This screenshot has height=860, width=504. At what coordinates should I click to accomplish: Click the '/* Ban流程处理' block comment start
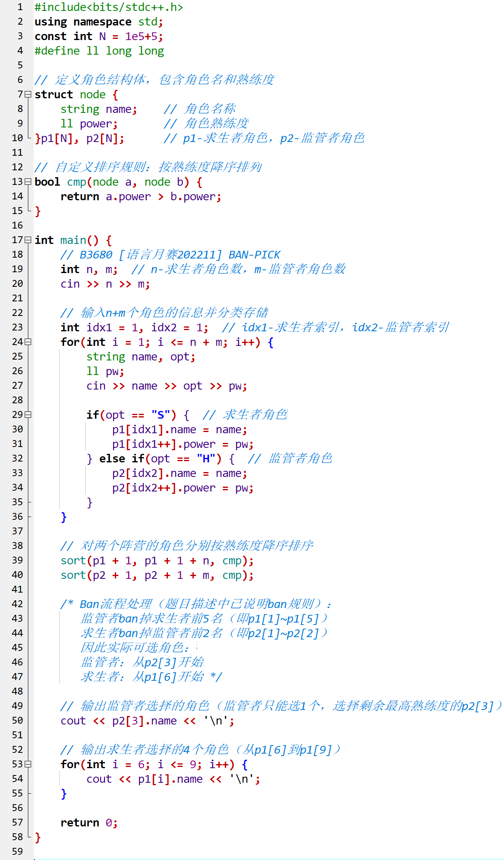196,604
